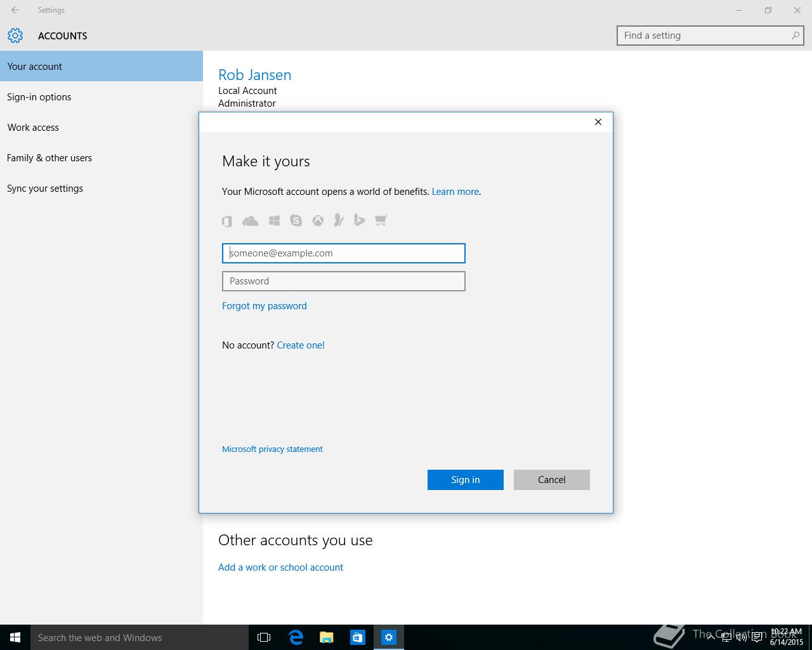
Task: Open the Store app from the taskbar
Action: pos(358,637)
